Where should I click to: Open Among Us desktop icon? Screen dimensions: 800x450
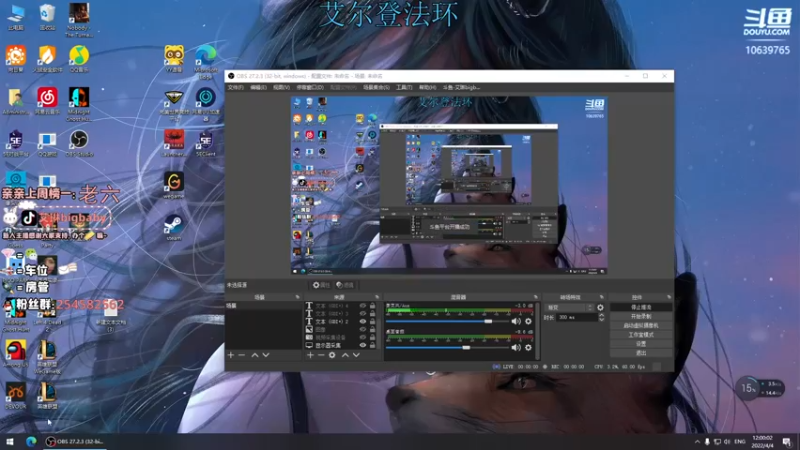pos(16,353)
